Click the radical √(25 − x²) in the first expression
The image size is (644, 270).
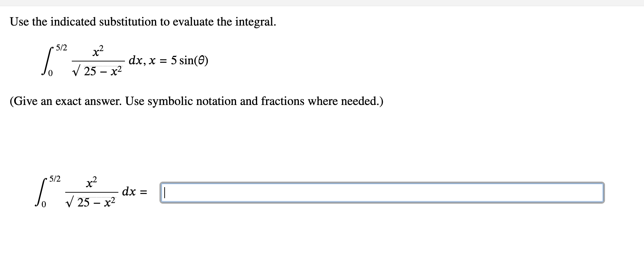(x=97, y=70)
